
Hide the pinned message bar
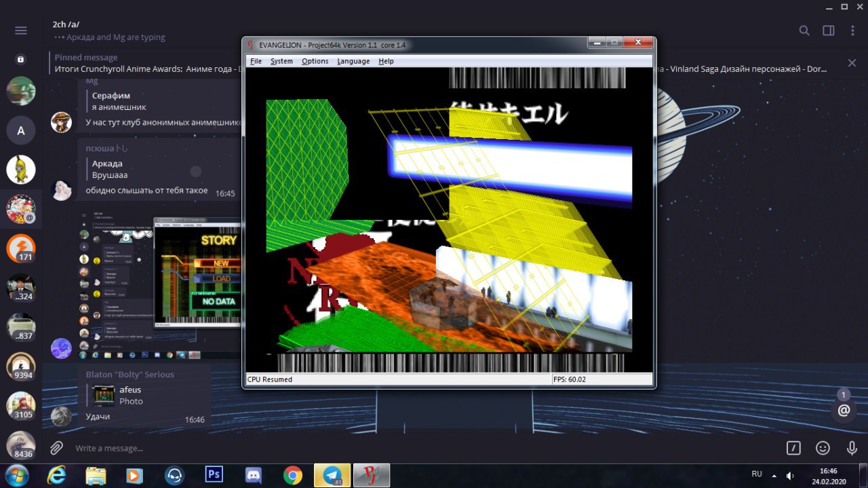[x=852, y=63]
